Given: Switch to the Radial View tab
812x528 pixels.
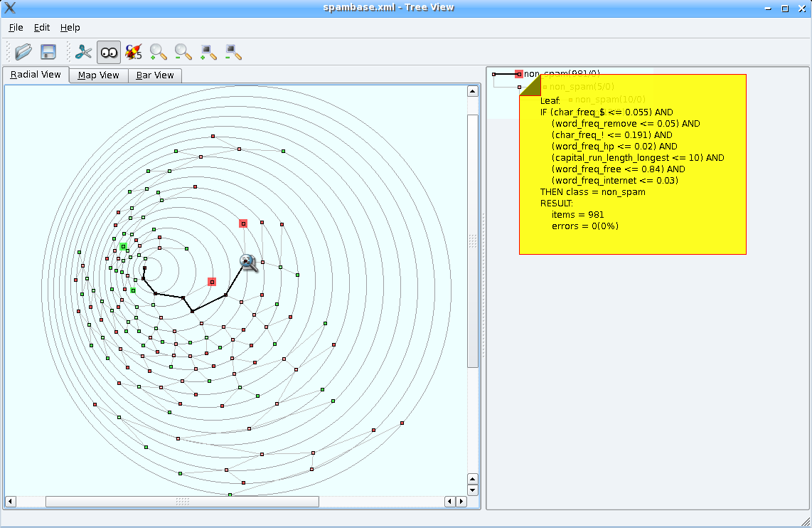Looking at the screenshot, I should [36, 75].
